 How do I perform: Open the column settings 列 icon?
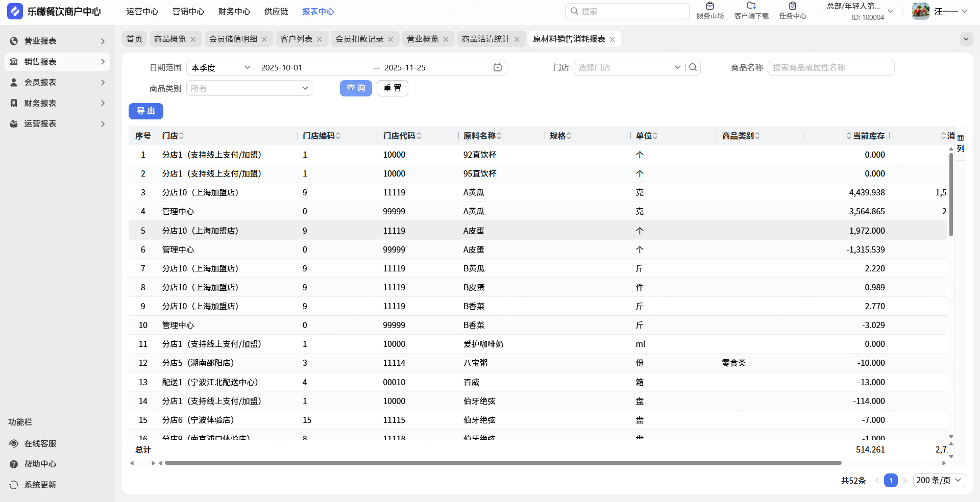[x=961, y=143]
